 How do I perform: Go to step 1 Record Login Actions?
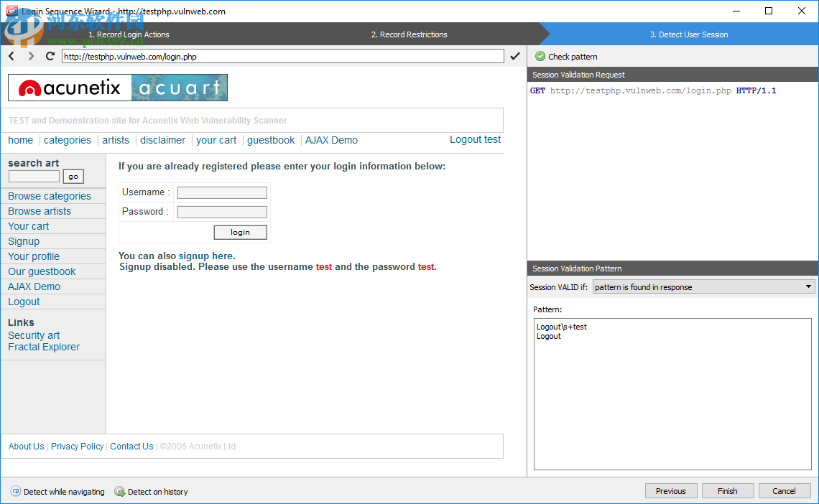pos(129,34)
